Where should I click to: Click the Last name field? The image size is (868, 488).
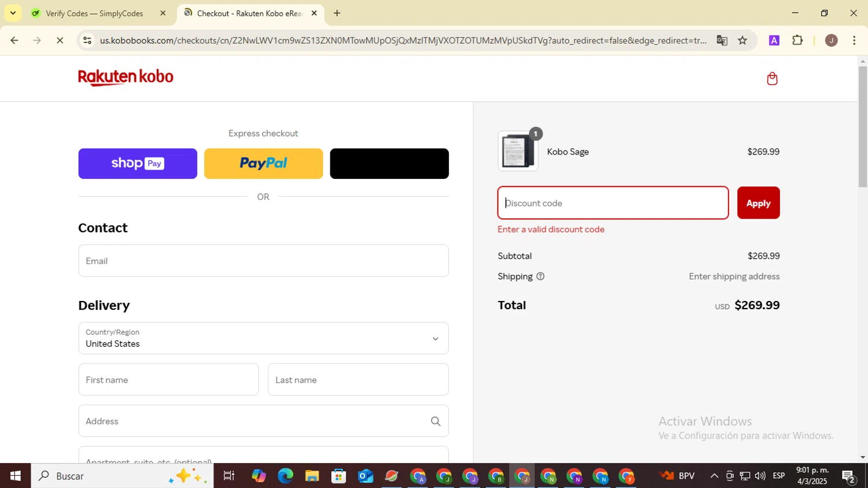(x=358, y=380)
